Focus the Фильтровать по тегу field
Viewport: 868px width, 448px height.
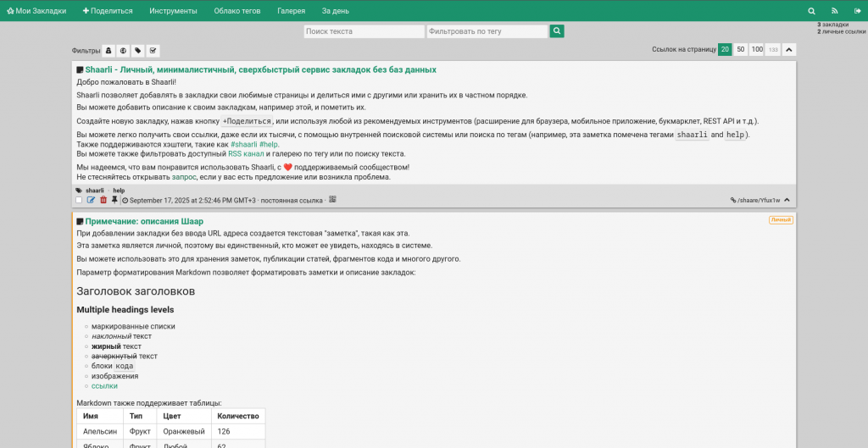click(487, 31)
